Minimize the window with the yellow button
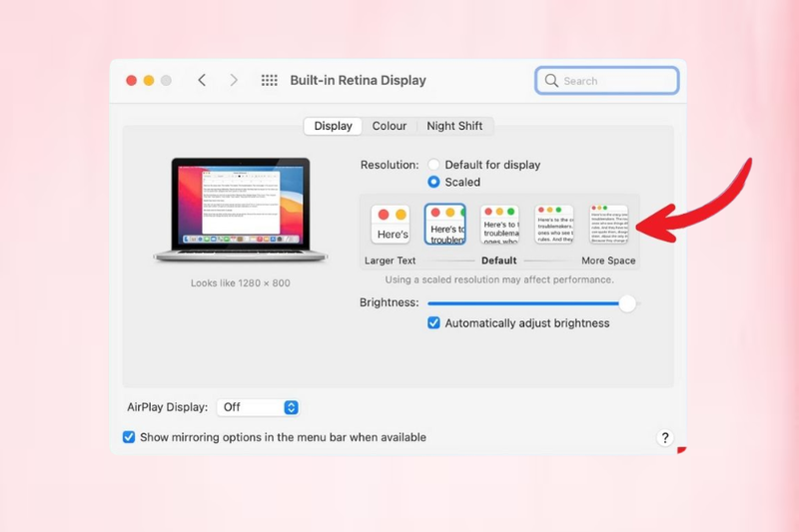This screenshot has height=532, width=799. [x=149, y=81]
